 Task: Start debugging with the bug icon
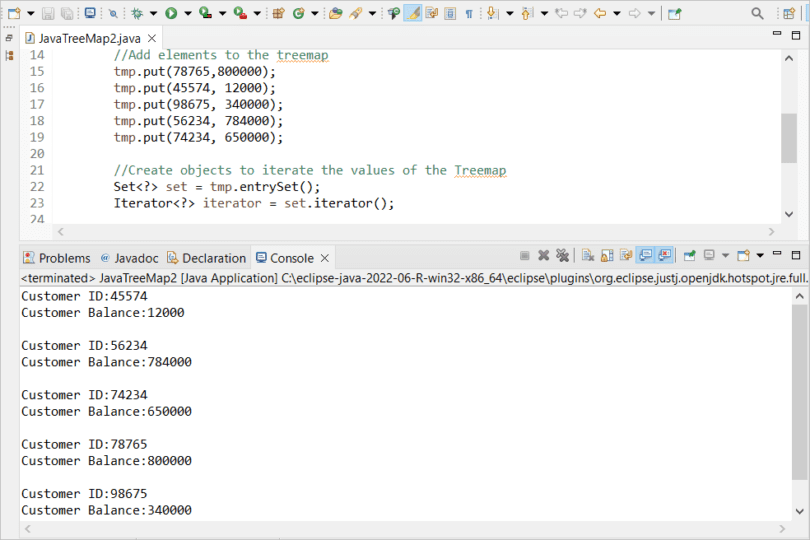pos(137,13)
